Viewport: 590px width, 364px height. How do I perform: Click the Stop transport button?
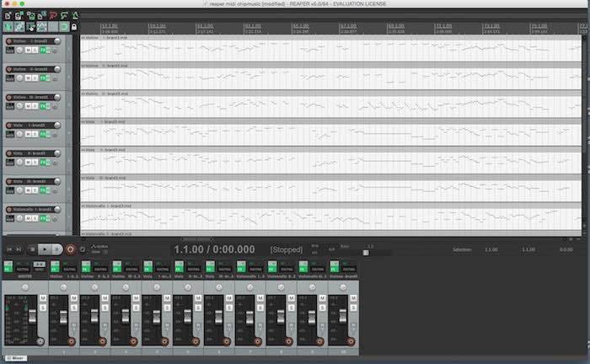click(x=32, y=249)
